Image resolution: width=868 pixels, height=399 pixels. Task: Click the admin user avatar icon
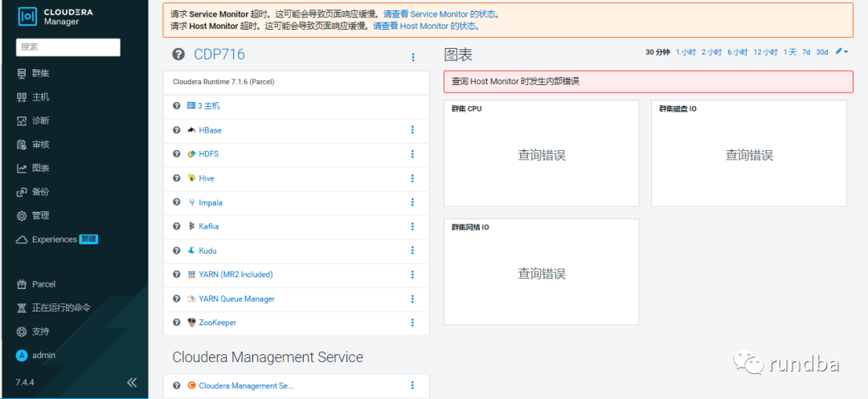[x=23, y=356]
